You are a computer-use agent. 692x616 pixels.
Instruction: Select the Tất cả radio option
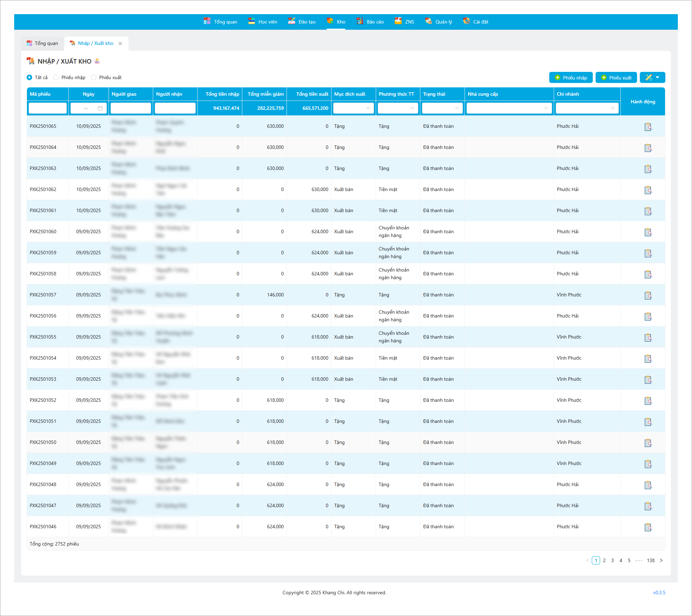point(29,77)
